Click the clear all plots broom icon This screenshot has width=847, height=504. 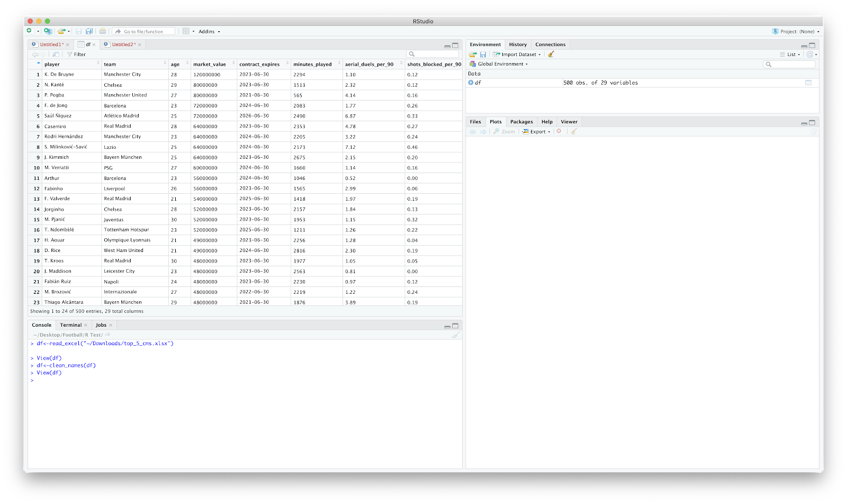573,131
